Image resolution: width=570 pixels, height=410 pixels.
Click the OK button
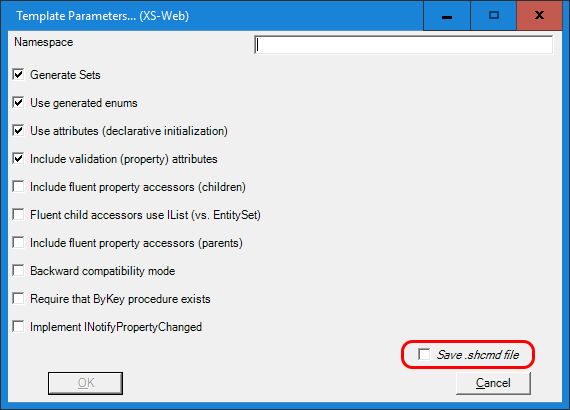click(85, 383)
